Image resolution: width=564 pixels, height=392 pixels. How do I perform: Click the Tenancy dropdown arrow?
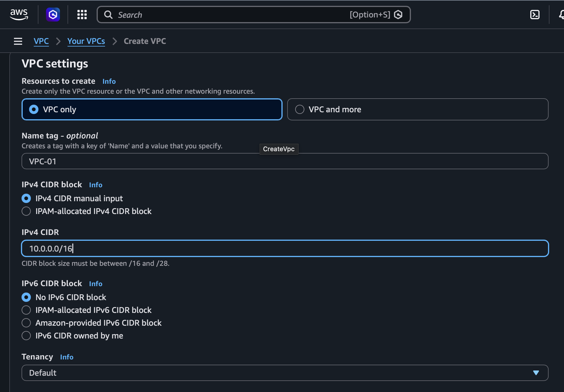[x=536, y=373]
